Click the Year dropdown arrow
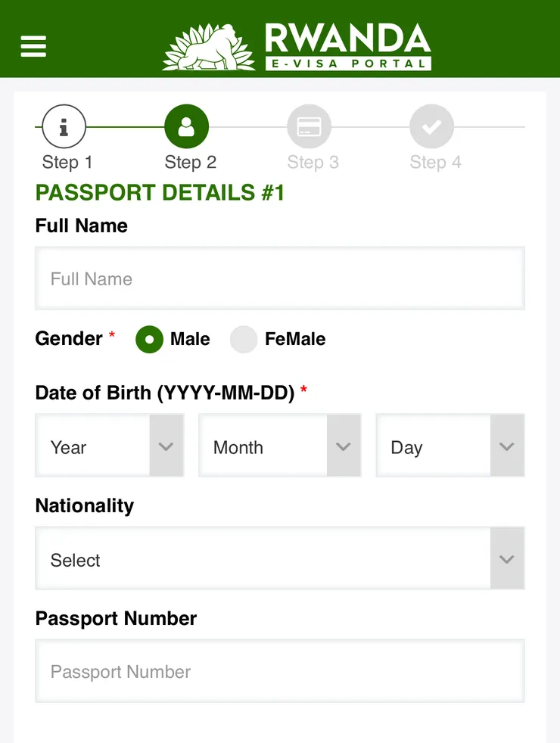The height and width of the screenshot is (743, 560). [x=166, y=446]
